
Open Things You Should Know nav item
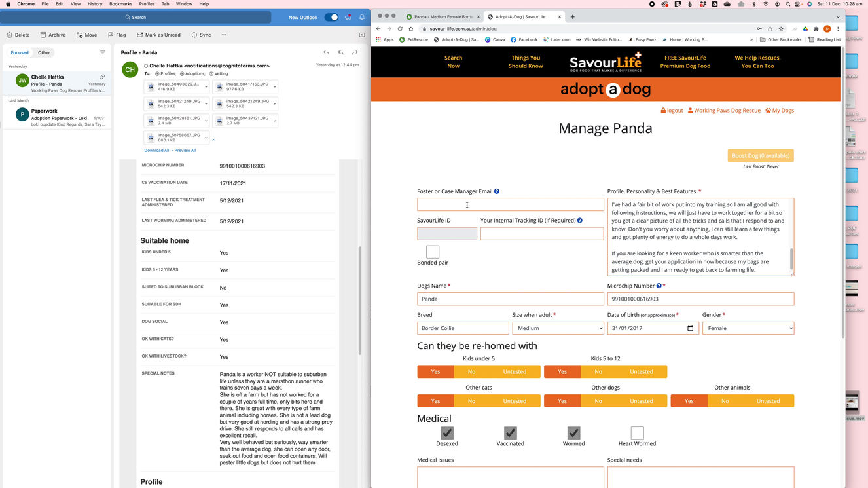(x=526, y=62)
